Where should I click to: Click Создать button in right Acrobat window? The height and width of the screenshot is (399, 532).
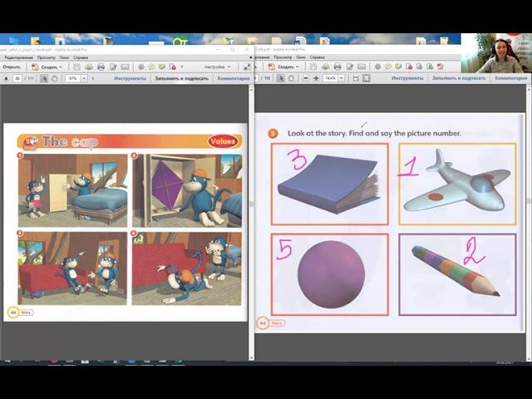[x=283, y=66]
